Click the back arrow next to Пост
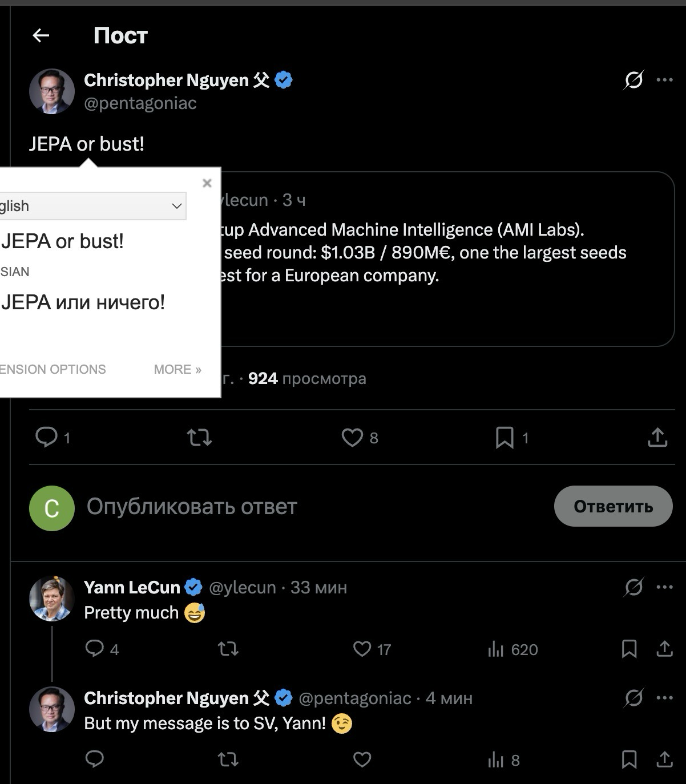Screen dimensions: 686x784 41,35
